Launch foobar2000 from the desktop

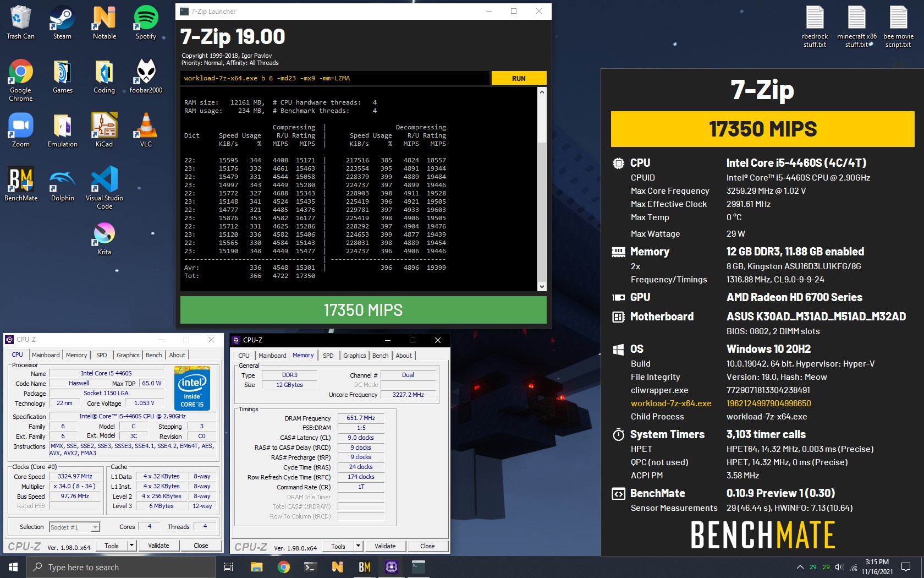click(x=146, y=76)
